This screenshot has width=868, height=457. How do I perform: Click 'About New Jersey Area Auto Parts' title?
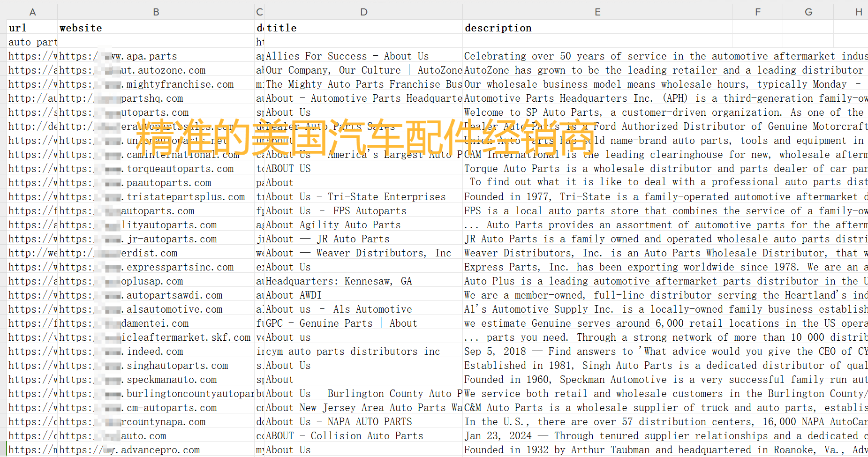click(x=364, y=407)
